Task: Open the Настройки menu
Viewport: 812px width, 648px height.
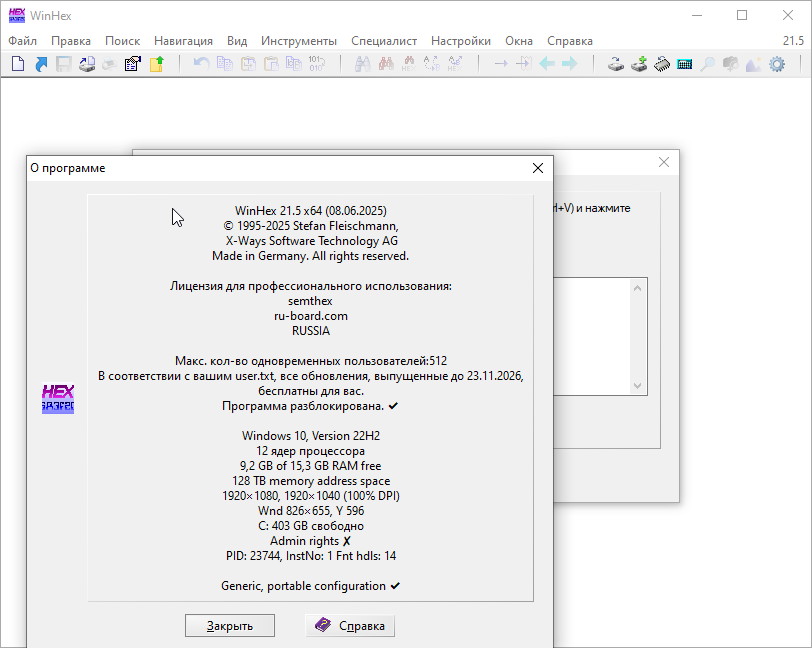Action: (461, 41)
